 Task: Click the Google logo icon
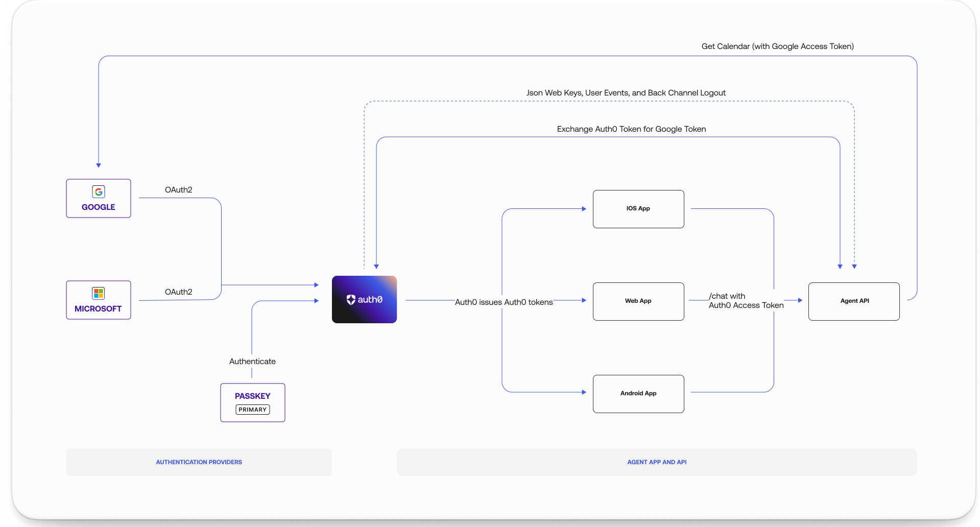click(99, 191)
